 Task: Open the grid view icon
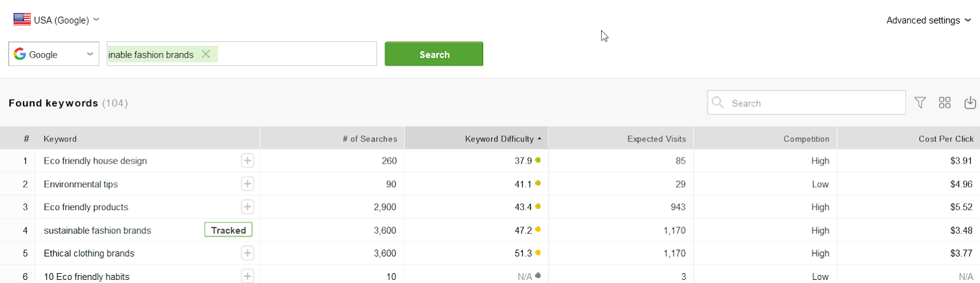click(x=945, y=103)
